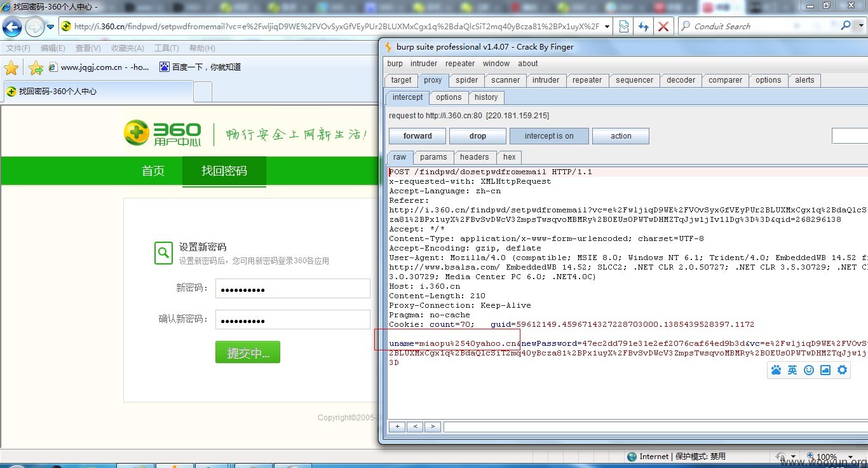The width and height of the screenshot is (868, 468).
Task: Click the 新密码 password field
Action: pos(293,289)
